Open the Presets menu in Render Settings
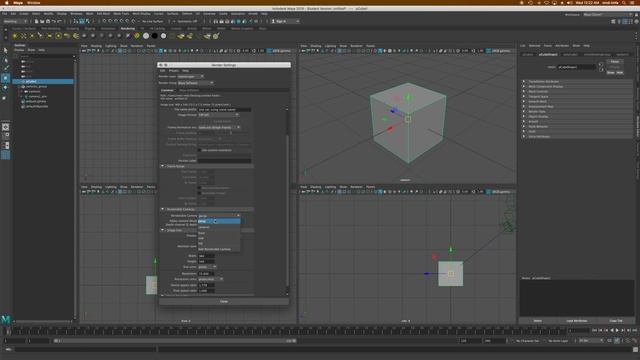Image resolution: width=640 pixels, height=360 pixels. (x=173, y=71)
